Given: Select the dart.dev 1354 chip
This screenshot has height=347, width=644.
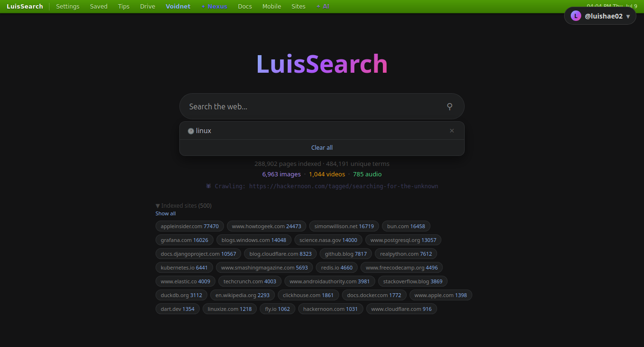Looking at the screenshot, I should click(177, 309).
